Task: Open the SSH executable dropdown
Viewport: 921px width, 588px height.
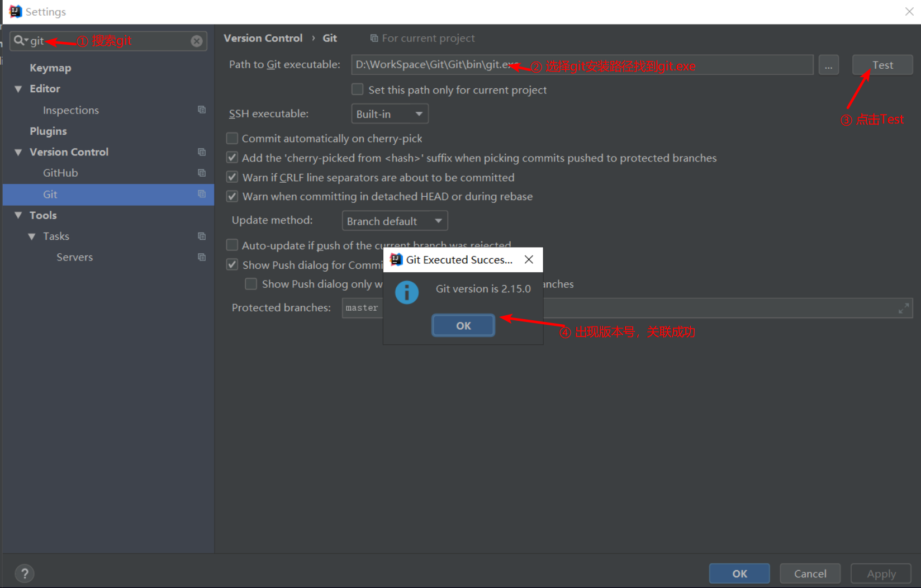Action: (x=390, y=113)
